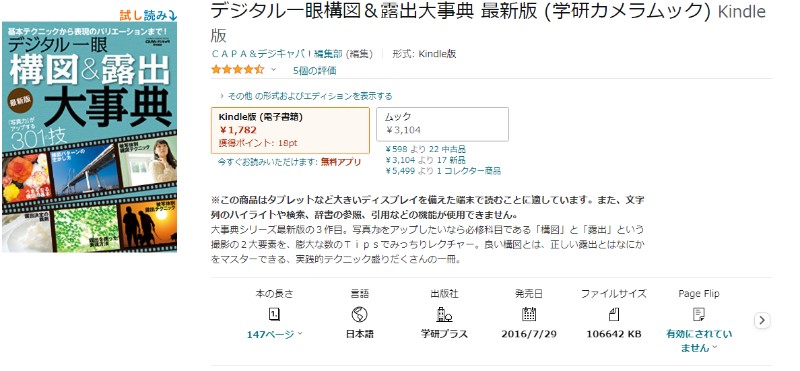Image resolution: width=800 pixels, height=371 pixels.
Task: Select the Kindle版 (電子書籍) format option
Action: coord(290,130)
